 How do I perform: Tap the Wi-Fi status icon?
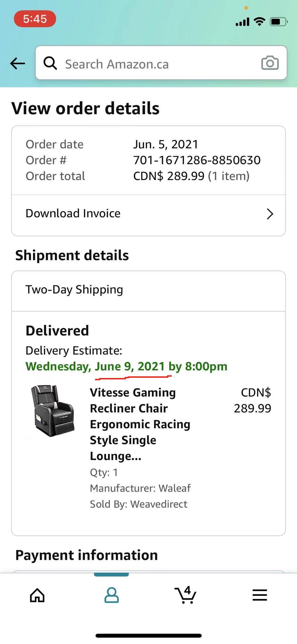click(x=259, y=21)
